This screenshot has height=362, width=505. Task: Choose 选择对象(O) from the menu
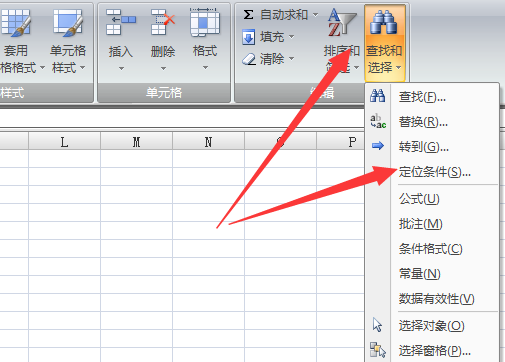[x=432, y=326]
